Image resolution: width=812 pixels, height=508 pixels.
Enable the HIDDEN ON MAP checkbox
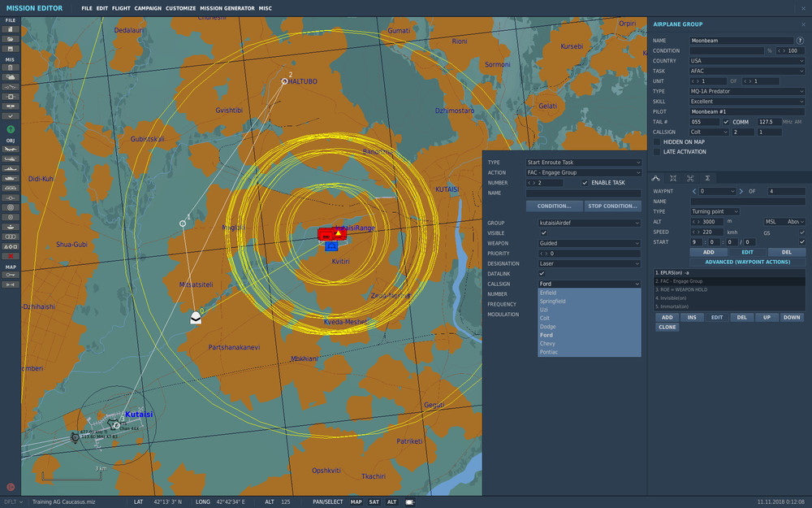click(657, 142)
